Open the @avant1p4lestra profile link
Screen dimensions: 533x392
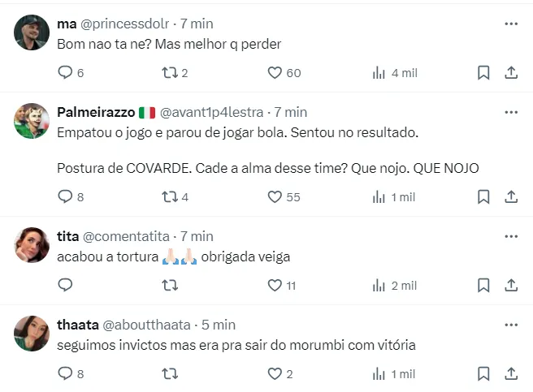(x=214, y=111)
